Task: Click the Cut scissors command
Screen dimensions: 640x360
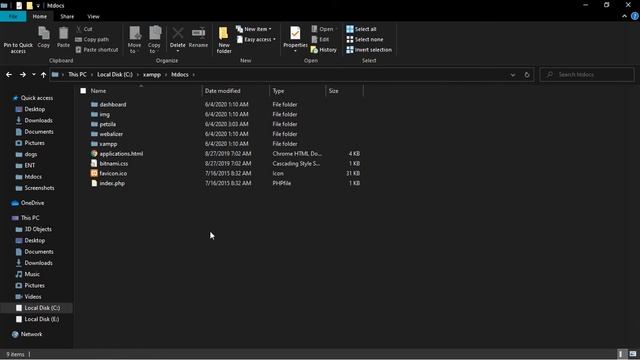Action: click(84, 29)
